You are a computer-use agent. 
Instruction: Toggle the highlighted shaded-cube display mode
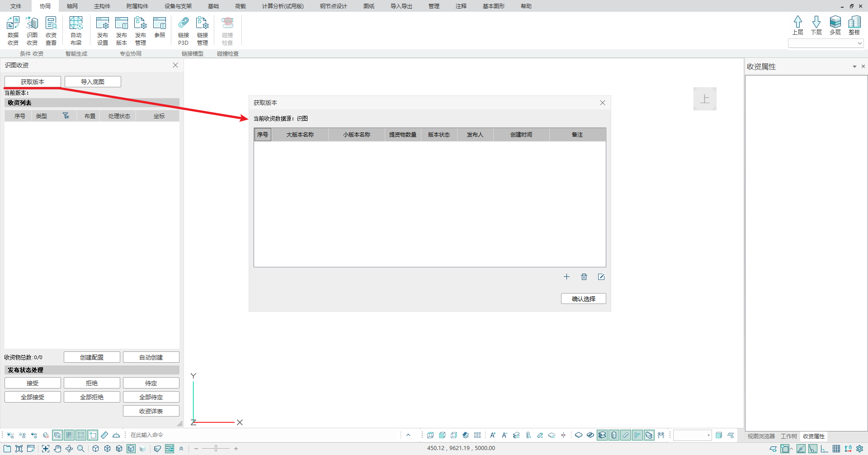tap(131, 449)
